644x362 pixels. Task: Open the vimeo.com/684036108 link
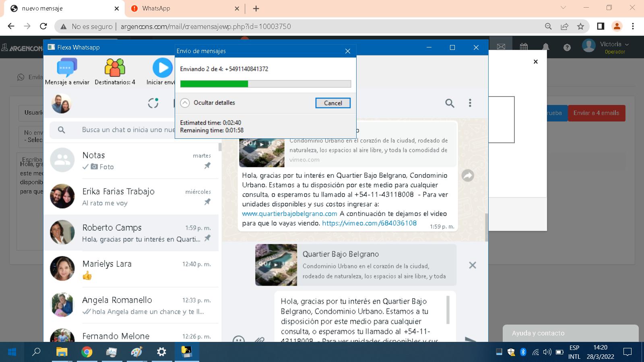point(369,223)
